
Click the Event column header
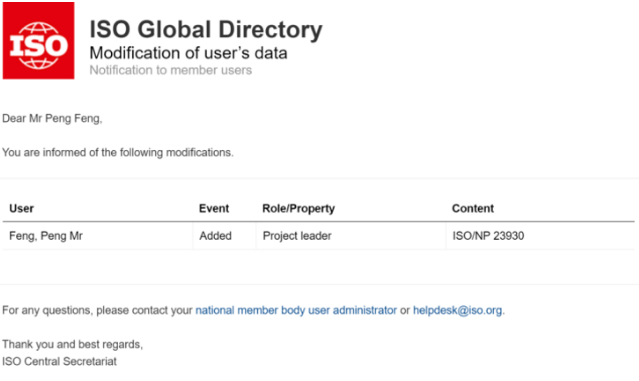point(214,209)
